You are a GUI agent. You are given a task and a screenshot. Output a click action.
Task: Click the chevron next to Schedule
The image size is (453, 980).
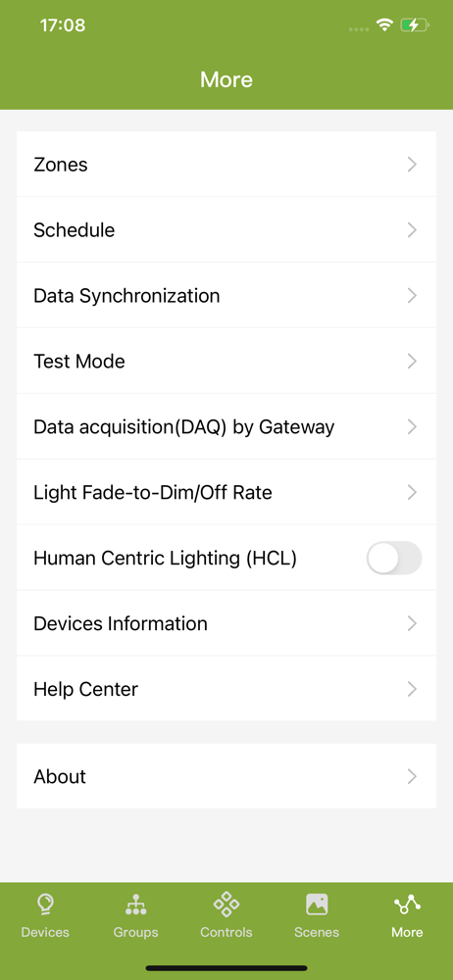412,230
